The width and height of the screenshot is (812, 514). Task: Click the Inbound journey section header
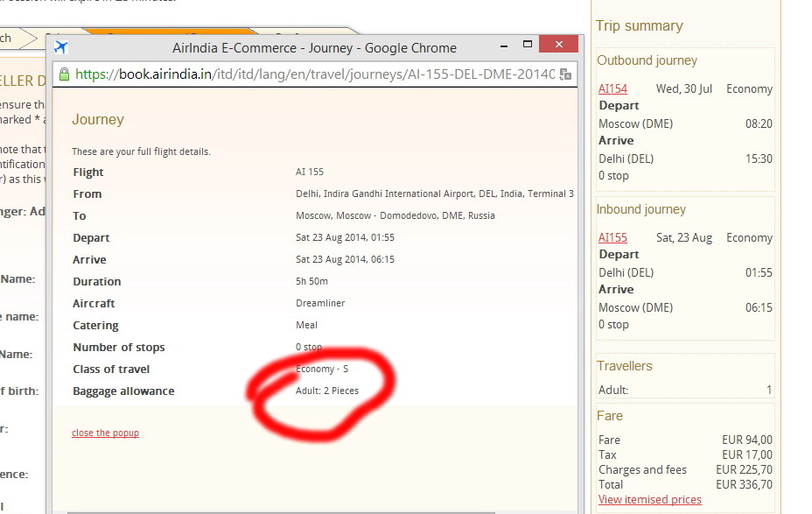tap(641, 209)
